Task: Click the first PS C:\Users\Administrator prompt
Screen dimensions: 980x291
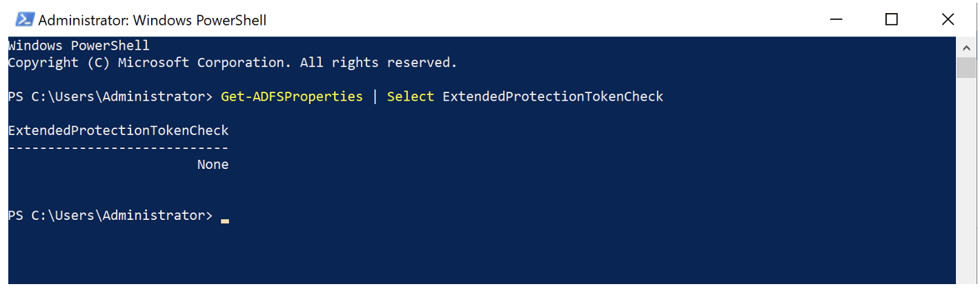Action: [110, 97]
